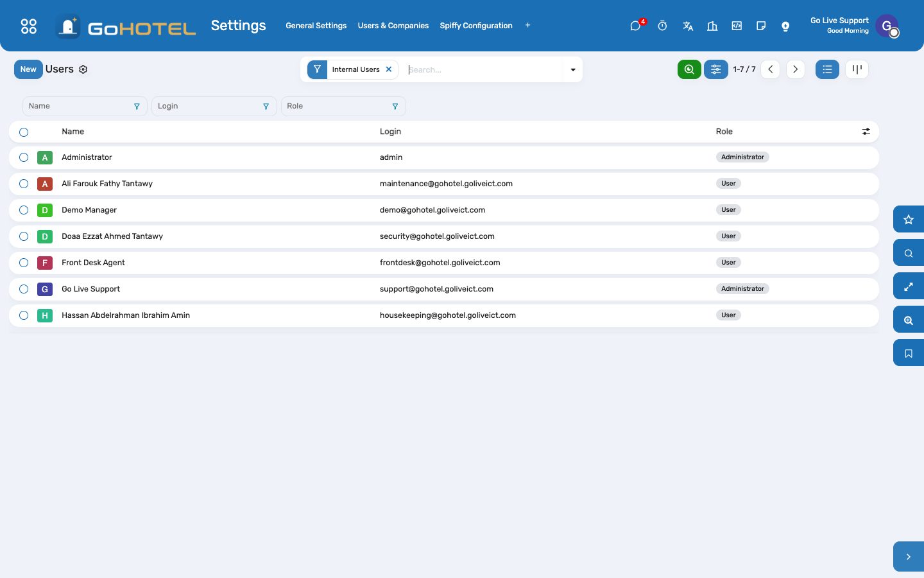Open the chat conversations icon
Viewport: 924px width, 578px height.
(x=635, y=26)
